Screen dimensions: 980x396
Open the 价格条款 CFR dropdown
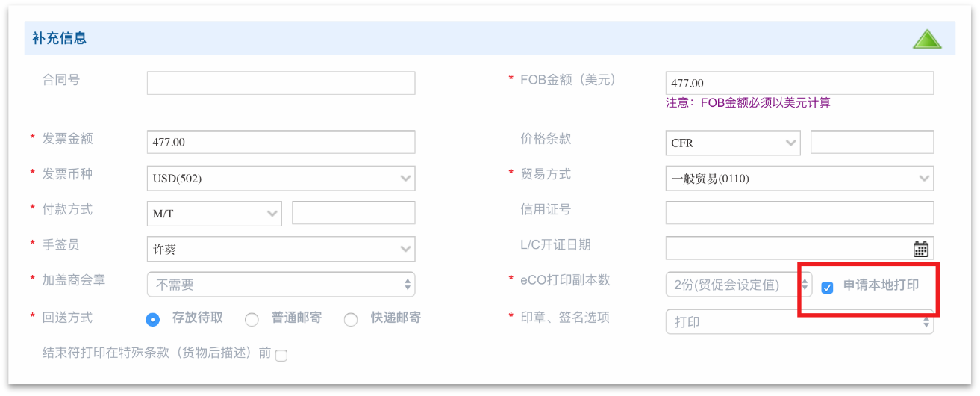733,143
